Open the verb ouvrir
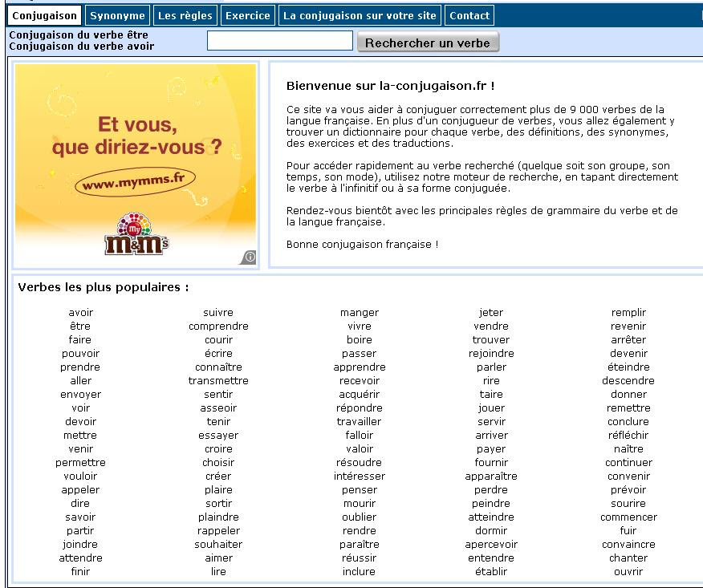703x588 pixels. [628, 571]
